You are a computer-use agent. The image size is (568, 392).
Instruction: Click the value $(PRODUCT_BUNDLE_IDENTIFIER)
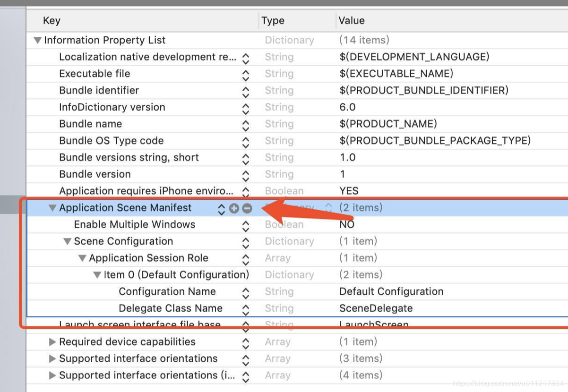click(424, 90)
